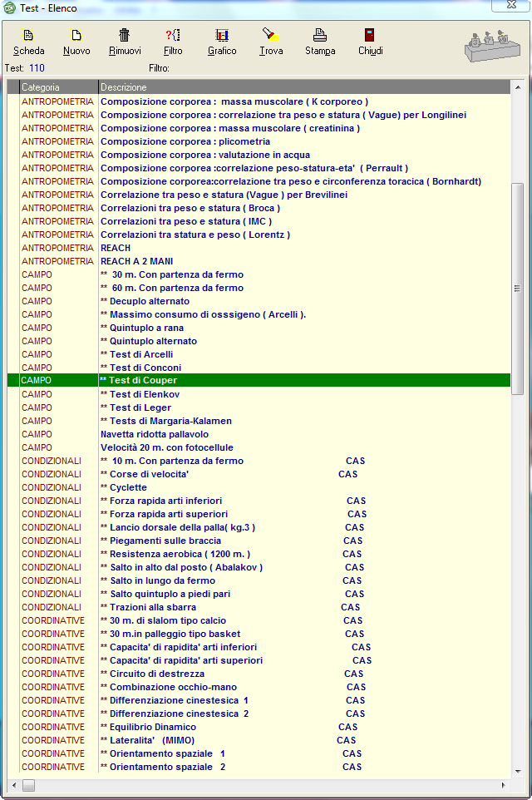Screen dimensions: 532x800
Task: Click the highlighted 'Test di Couper' row
Action: coord(259,380)
